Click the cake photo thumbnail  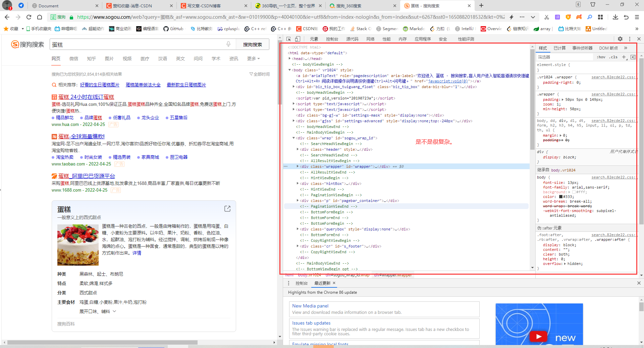click(x=78, y=245)
